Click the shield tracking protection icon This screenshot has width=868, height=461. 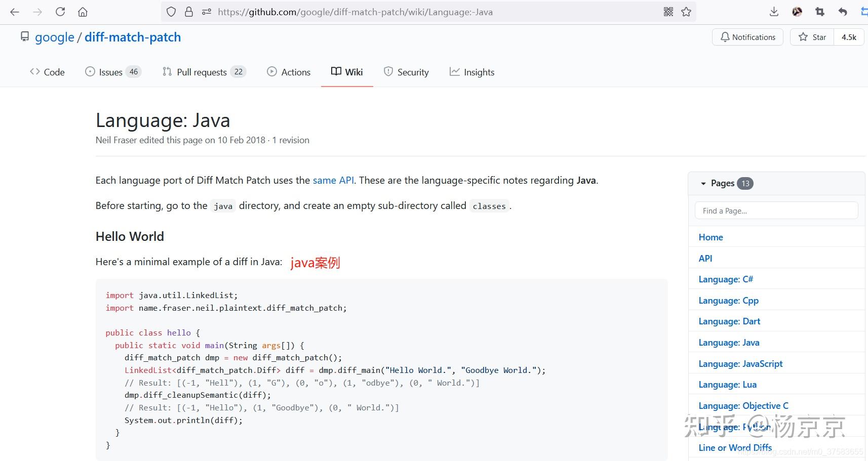click(171, 12)
